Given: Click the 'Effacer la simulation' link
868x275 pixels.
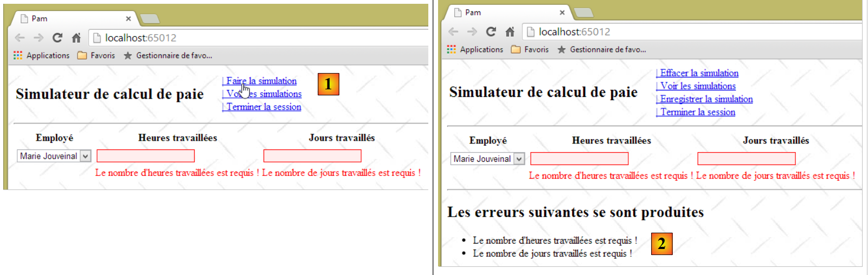Looking at the screenshot, I should click(x=699, y=73).
